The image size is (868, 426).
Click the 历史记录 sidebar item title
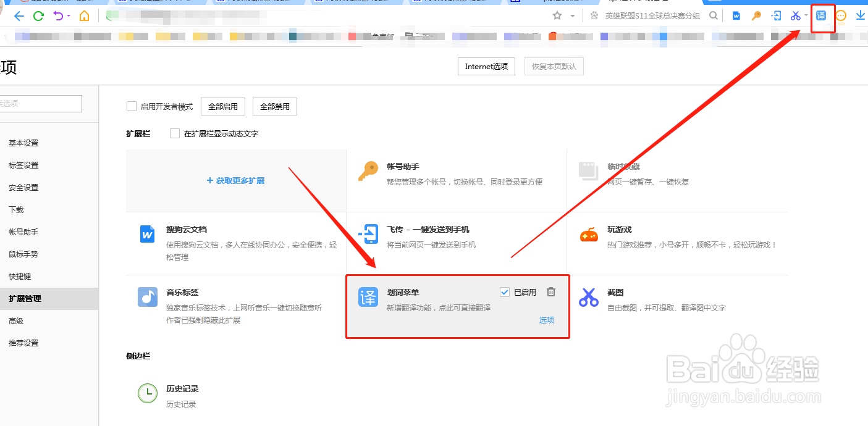tap(182, 389)
